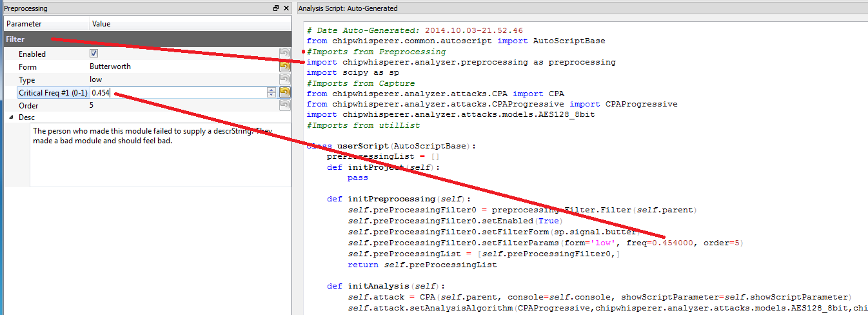Collapse the Desc section arrow

pos(11,117)
